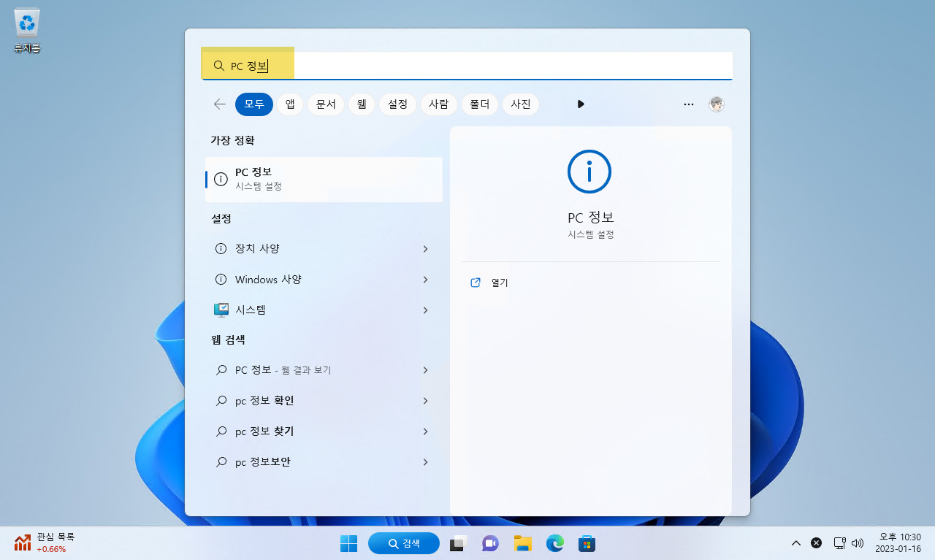The width and height of the screenshot is (935, 560).
Task: Click the 시스템 monitor icon
Action: (221, 310)
